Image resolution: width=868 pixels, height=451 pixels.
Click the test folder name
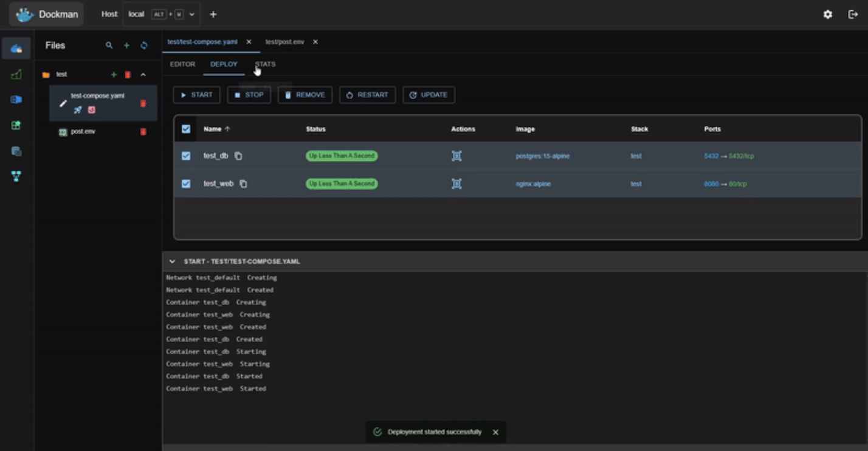click(61, 74)
